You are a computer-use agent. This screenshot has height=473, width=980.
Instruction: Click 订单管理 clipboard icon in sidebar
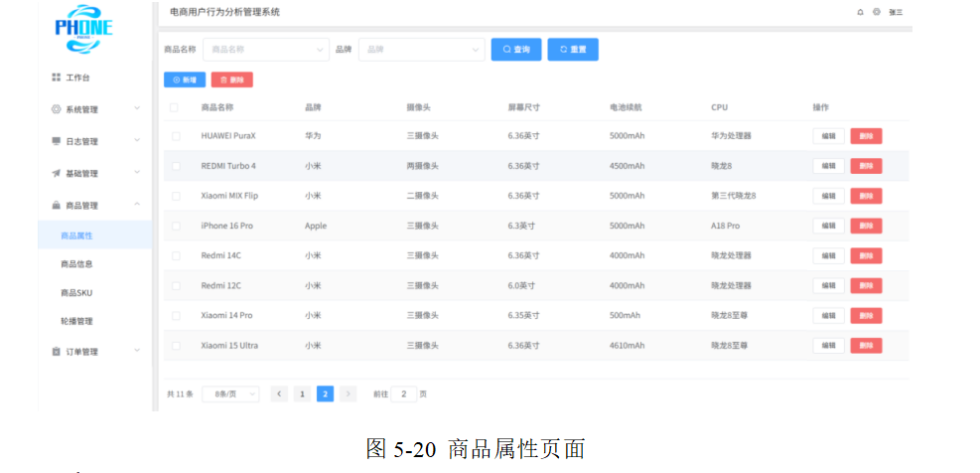pyautogui.click(x=56, y=352)
